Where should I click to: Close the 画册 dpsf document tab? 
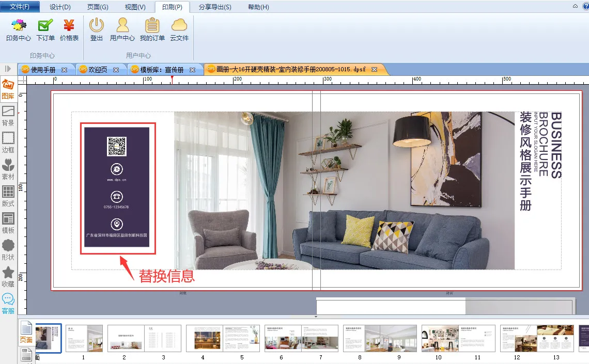click(374, 69)
